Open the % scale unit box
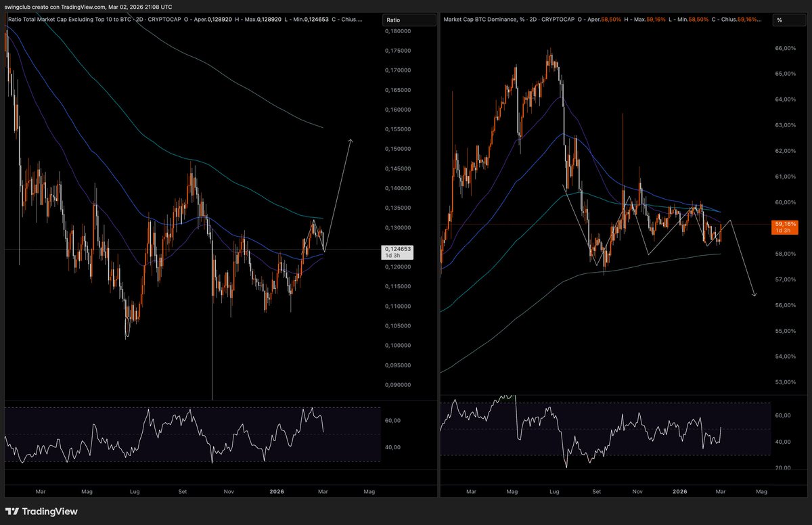The height and width of the screenshot is (525, 812). coord(788,20)
